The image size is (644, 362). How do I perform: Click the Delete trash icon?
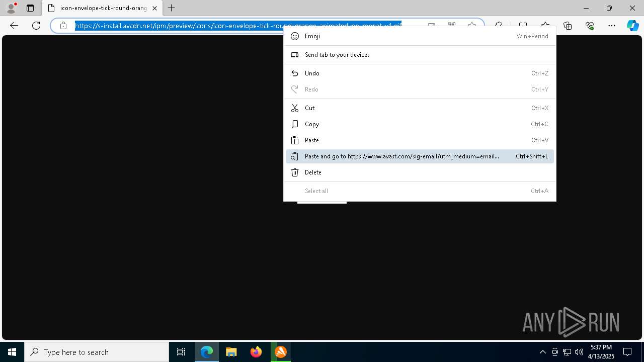pyautogui.click(x=295, y=172)
